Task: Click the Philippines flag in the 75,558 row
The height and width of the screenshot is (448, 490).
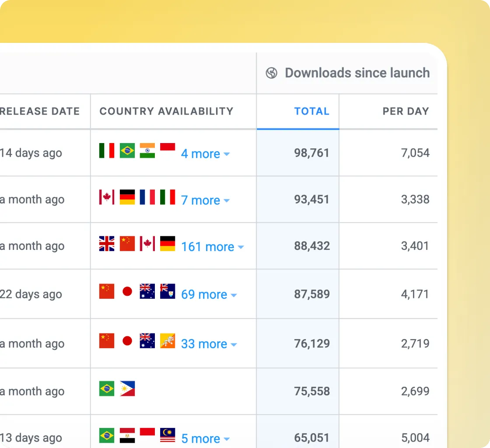Action: click(127, 388)
